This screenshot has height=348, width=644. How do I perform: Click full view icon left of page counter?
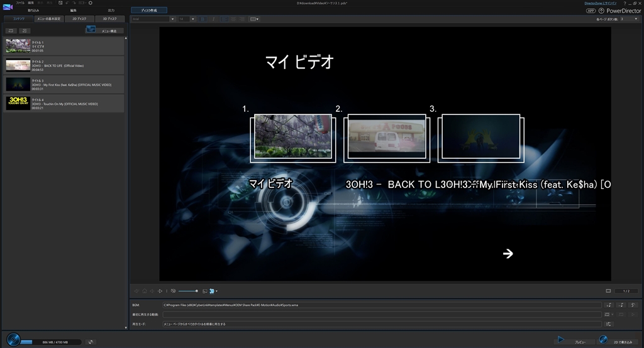608,291
